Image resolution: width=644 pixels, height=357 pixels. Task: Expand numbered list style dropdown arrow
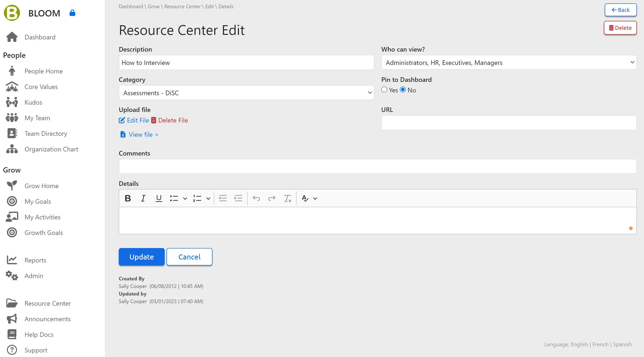(208, 198)
